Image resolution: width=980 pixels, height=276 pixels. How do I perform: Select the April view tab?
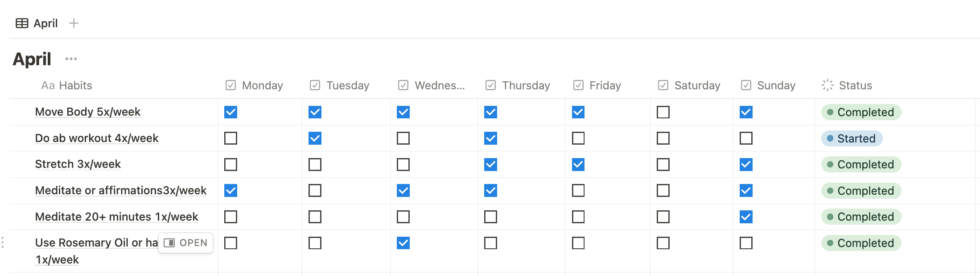point(45,23)
